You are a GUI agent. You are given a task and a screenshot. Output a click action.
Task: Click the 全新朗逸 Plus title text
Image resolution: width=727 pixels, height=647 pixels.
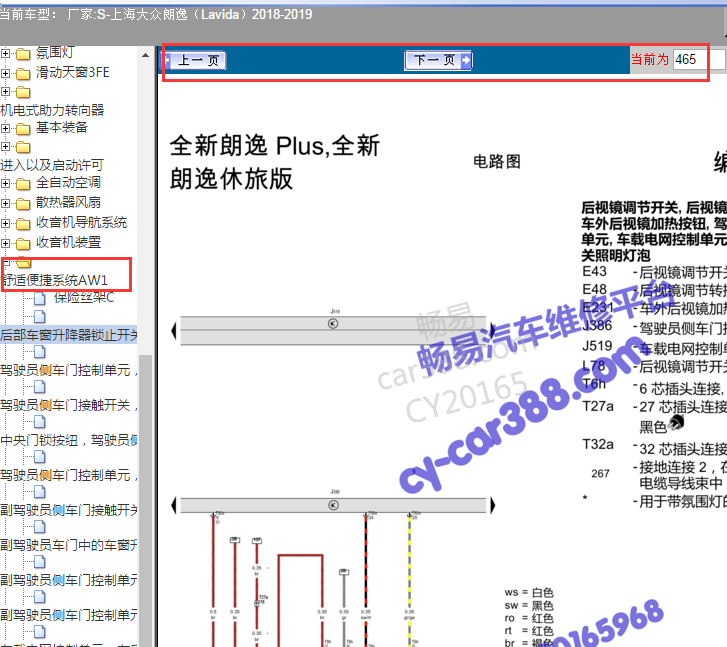(x=275, y=161)
